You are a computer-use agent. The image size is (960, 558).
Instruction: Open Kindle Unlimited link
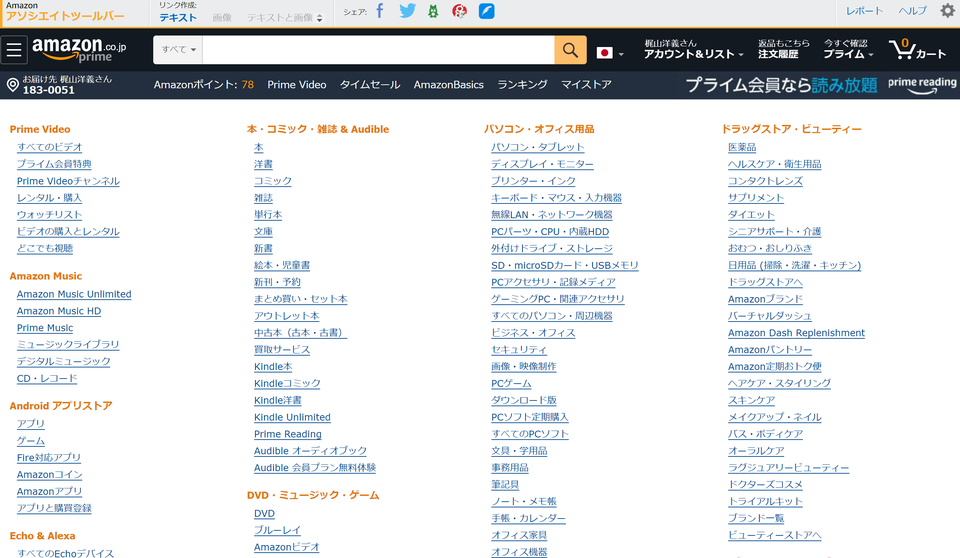tap(292, 417)
